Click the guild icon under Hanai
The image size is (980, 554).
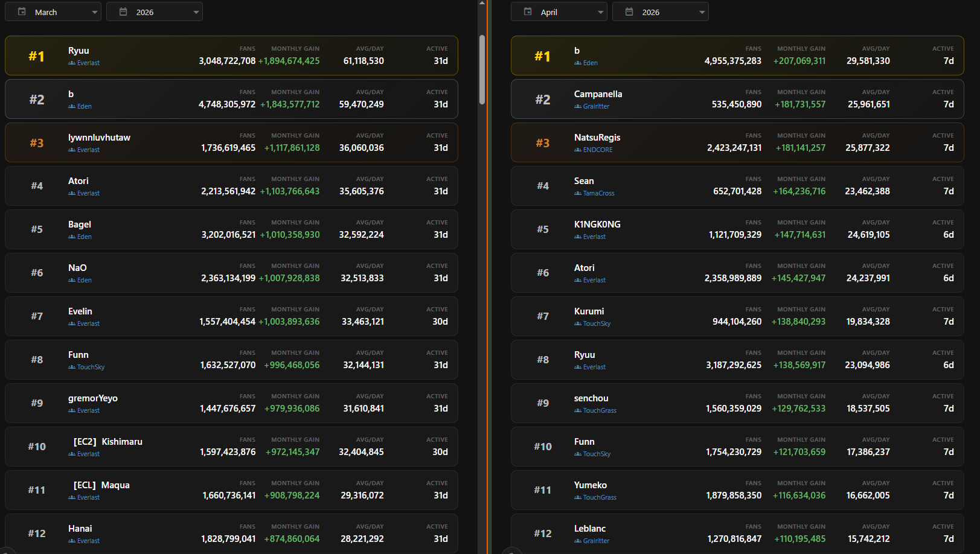click(x=72, y=541)
